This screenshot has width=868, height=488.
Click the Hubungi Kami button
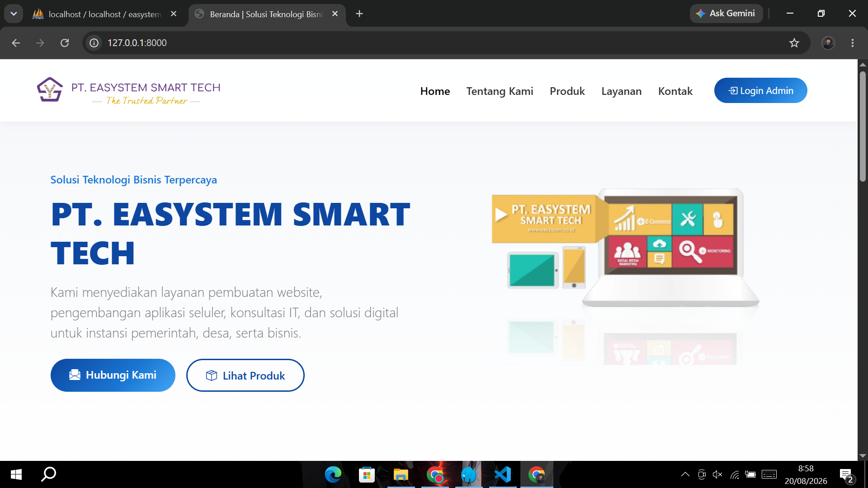[x=113, y=375]
